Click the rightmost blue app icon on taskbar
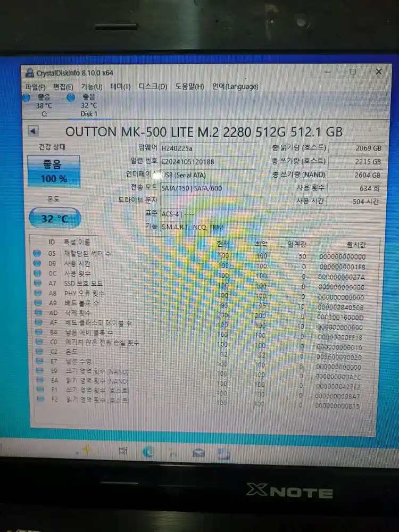This screenshot has height=532, width=399. click(x=223, y=454)
